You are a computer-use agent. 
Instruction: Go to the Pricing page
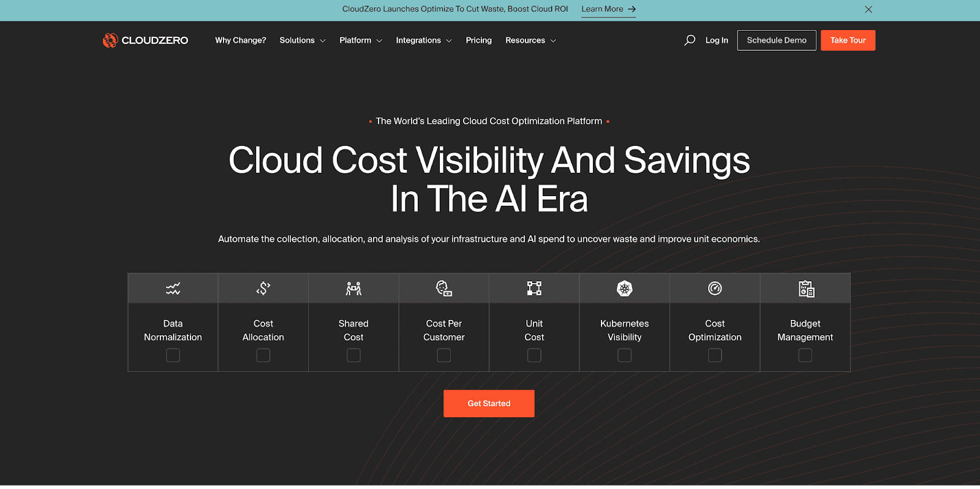coord(479,40)
